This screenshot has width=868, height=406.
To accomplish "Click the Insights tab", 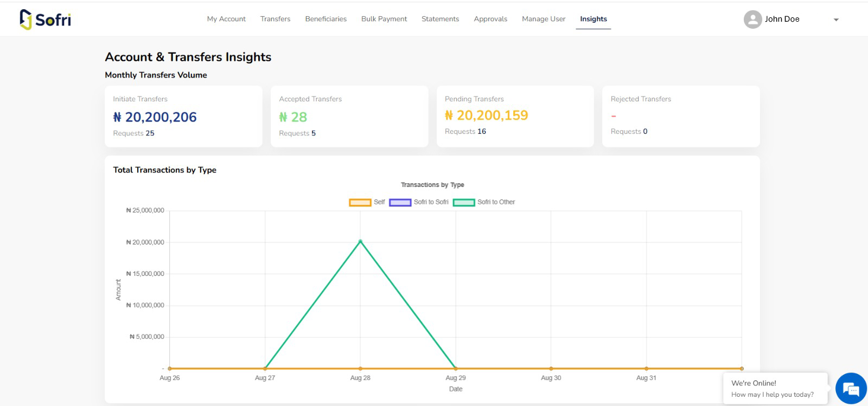I will tap(593, 19).
